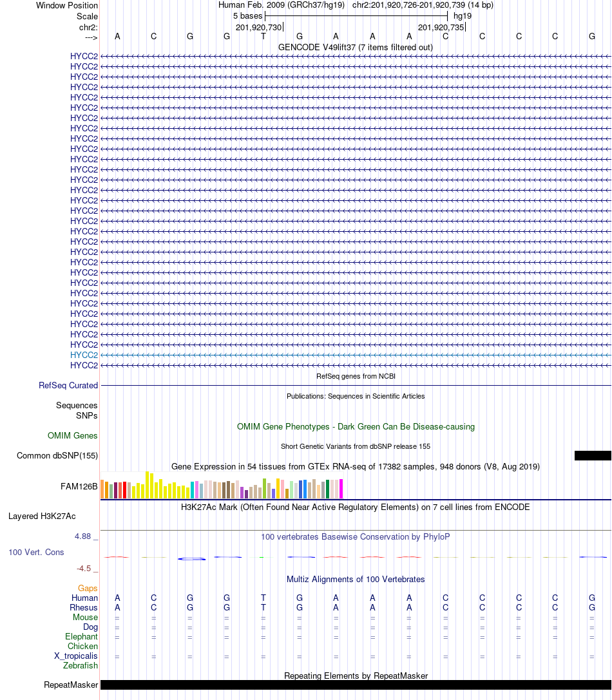Viewport: 612px width, 700px height.
Task: Click the 5 bases scale bar
Action: pos(356,16)
